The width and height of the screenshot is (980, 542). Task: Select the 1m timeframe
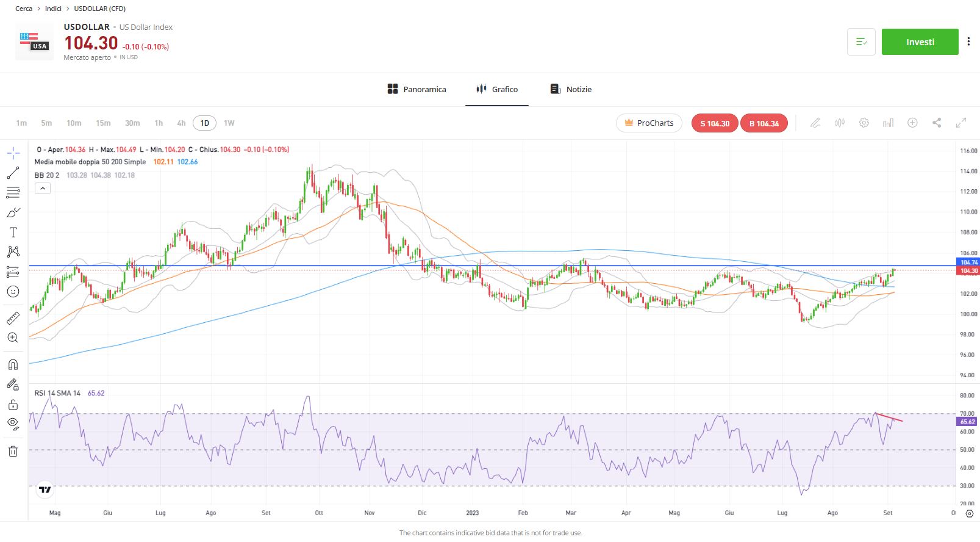point(21,123)
